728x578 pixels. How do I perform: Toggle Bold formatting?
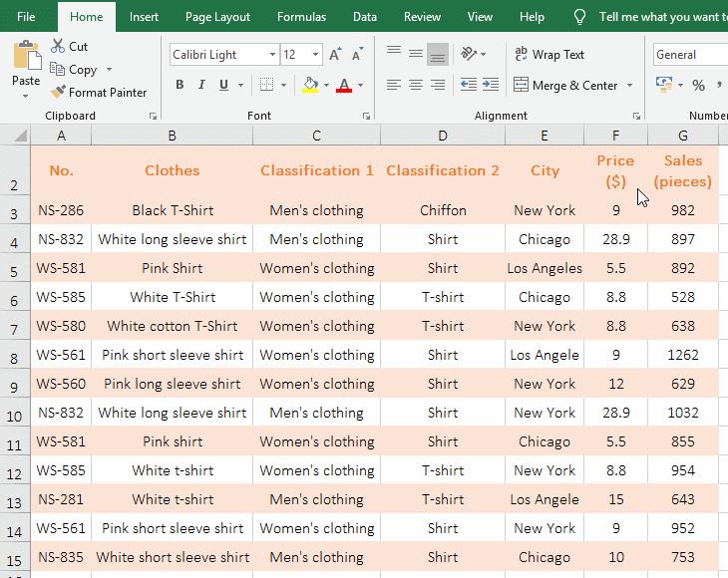[x=180, y=86]
